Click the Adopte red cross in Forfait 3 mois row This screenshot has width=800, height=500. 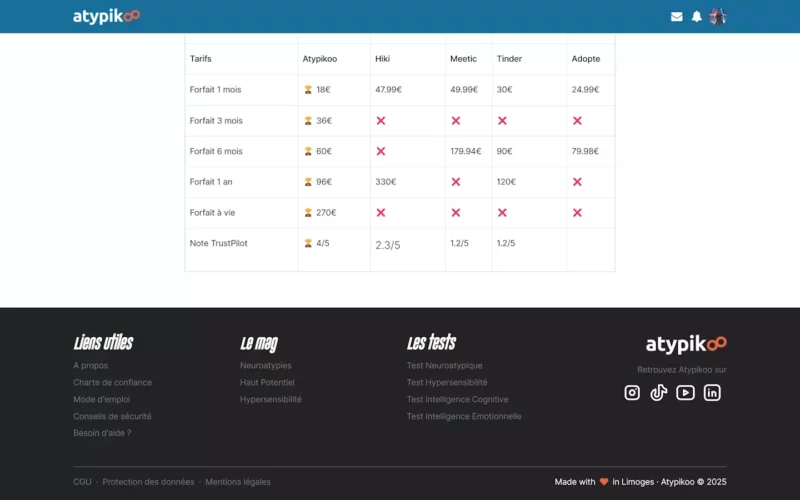[577, 121]
